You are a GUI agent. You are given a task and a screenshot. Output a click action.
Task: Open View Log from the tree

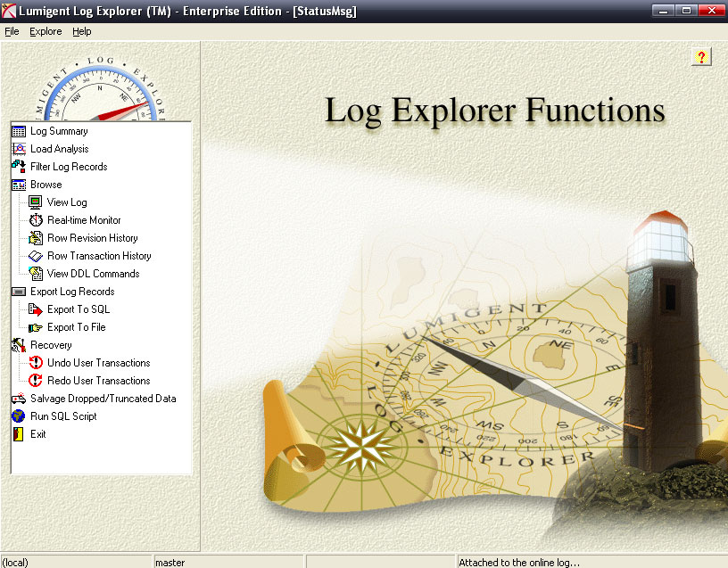67,202
